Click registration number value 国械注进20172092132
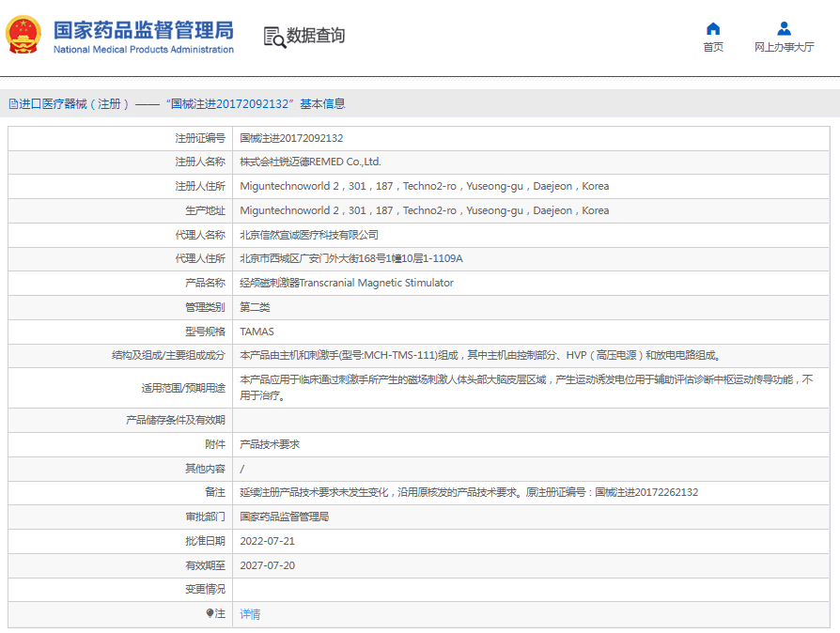Screen dimensions: 840x633 click(x=291, y=138)
